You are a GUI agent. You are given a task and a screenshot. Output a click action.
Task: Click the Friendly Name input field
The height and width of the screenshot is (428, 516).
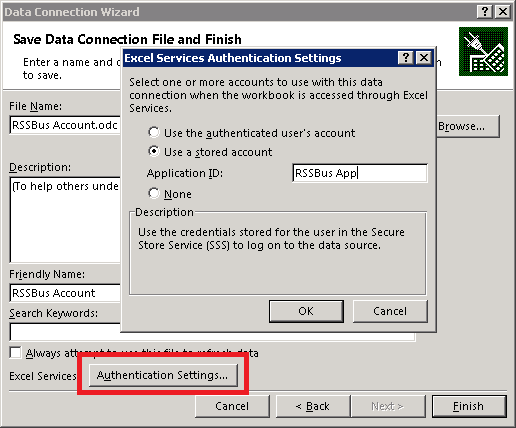point(65,293)
